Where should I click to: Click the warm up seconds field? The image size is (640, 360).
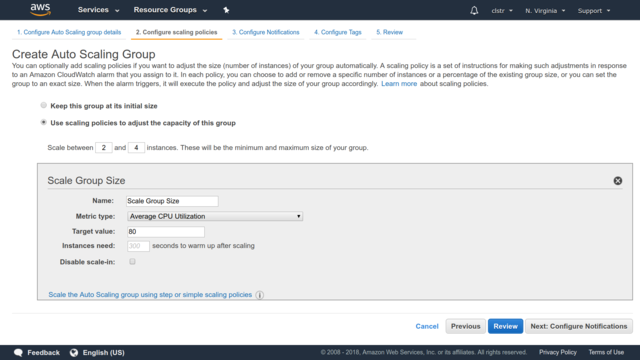pos(138,246)
